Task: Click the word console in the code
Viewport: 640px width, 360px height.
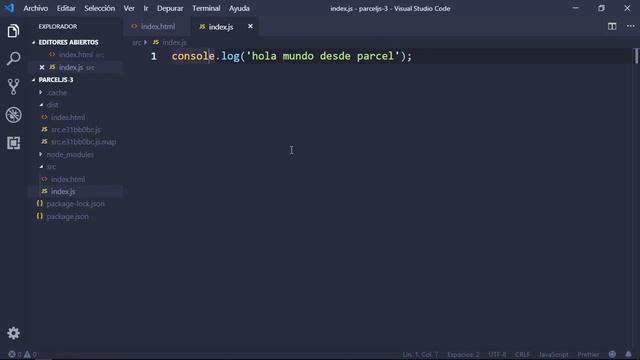Action: point(193,56)
